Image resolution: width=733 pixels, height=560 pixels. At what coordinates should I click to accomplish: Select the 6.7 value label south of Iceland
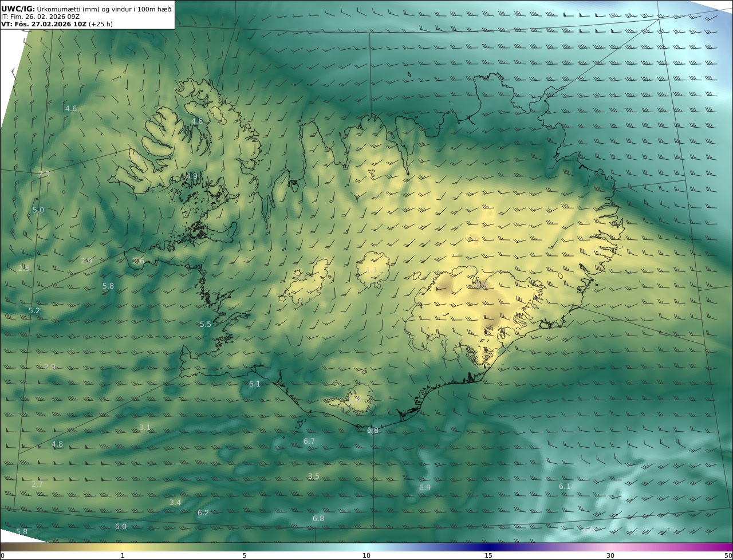coord(309,441)
